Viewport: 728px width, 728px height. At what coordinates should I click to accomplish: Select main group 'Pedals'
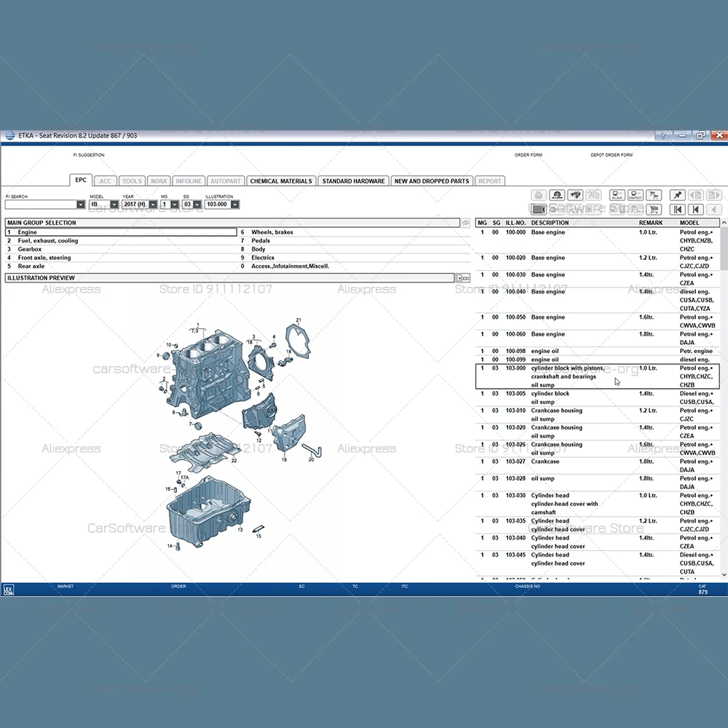click(355, 240)
